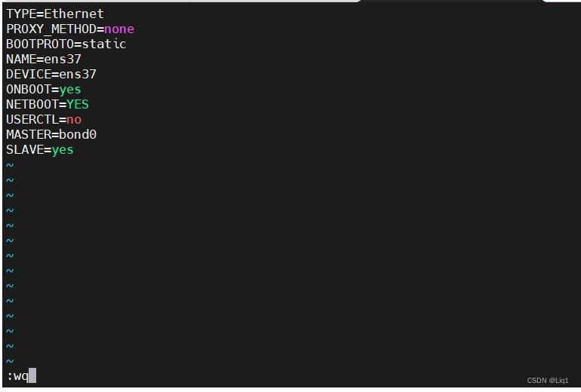Click the USERCTL key text
Viewport: 581px width, 392px height.
click(x=32, y=120)
